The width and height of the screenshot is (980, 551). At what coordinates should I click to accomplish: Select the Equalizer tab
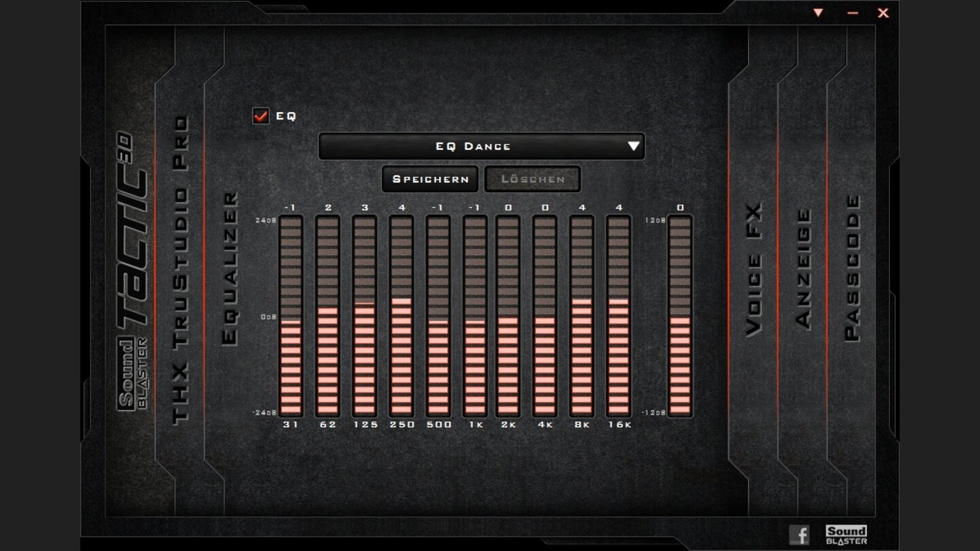click(231, 269)
